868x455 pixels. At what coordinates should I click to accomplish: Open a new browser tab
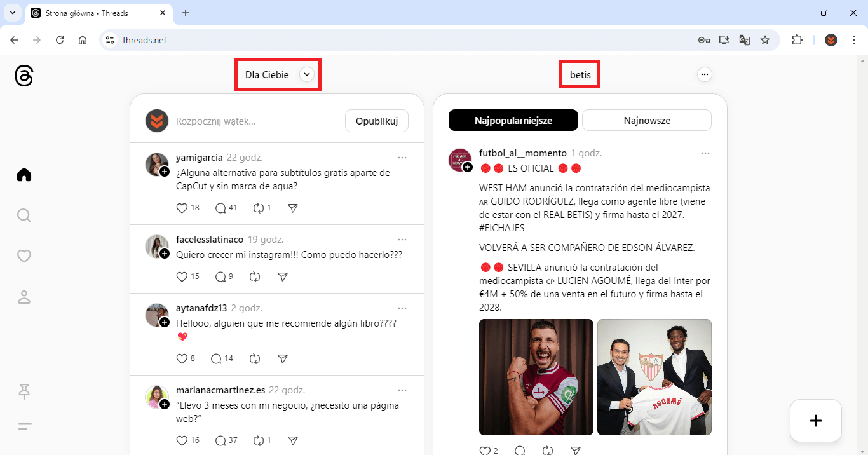[x=186, y=13]
